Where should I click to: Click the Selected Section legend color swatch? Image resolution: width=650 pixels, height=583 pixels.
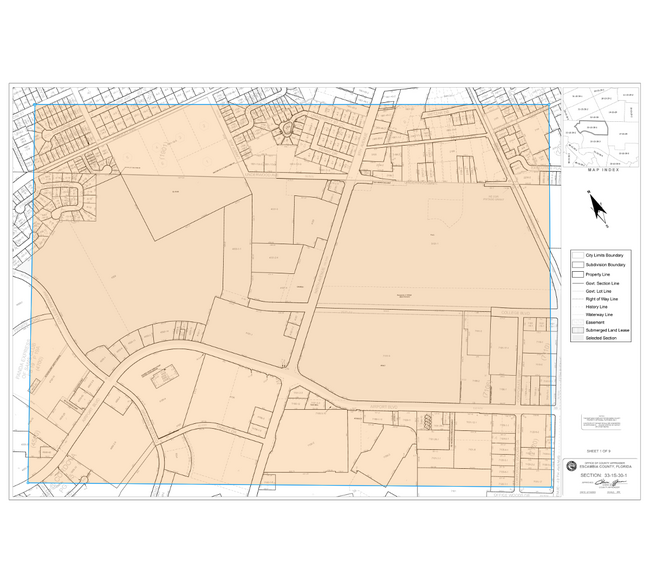click(576, 339)
